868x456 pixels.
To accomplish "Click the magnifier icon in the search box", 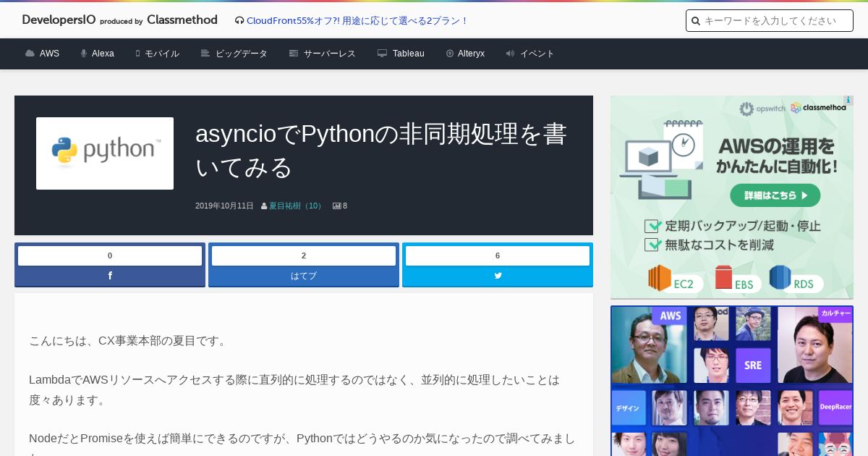I will click(696, 21).
